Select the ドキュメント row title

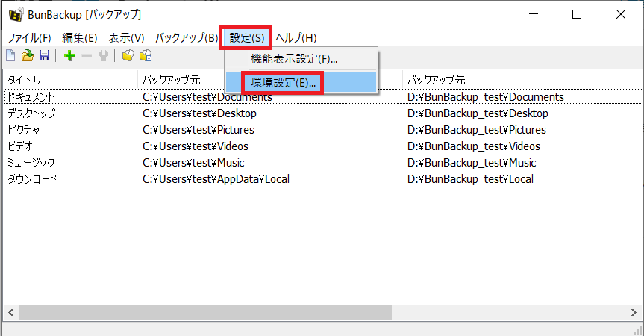click(x=31, y=97)
